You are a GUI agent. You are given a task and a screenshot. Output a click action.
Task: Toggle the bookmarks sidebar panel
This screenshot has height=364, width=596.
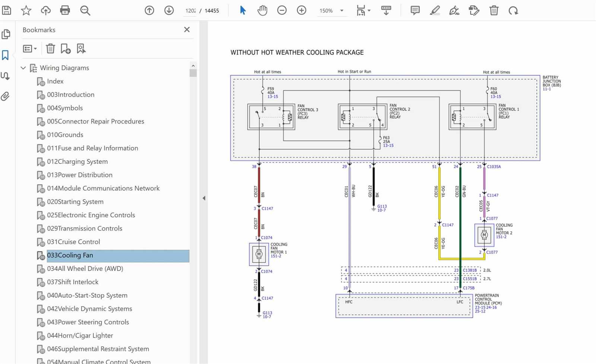(x=5, y=55)
